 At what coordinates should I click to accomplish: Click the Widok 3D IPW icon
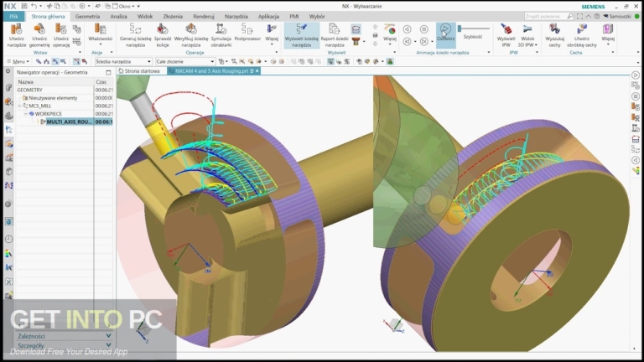click(x=527, y=29)
